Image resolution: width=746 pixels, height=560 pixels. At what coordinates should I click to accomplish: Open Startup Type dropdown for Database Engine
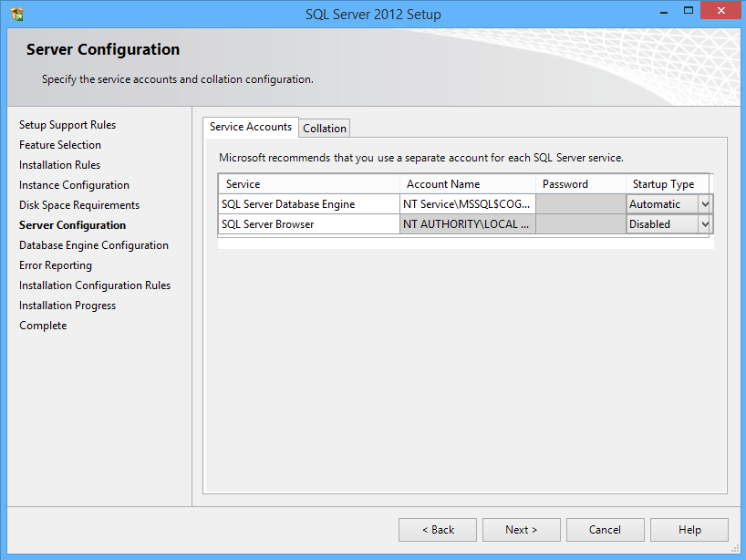[x=705, y=204]
